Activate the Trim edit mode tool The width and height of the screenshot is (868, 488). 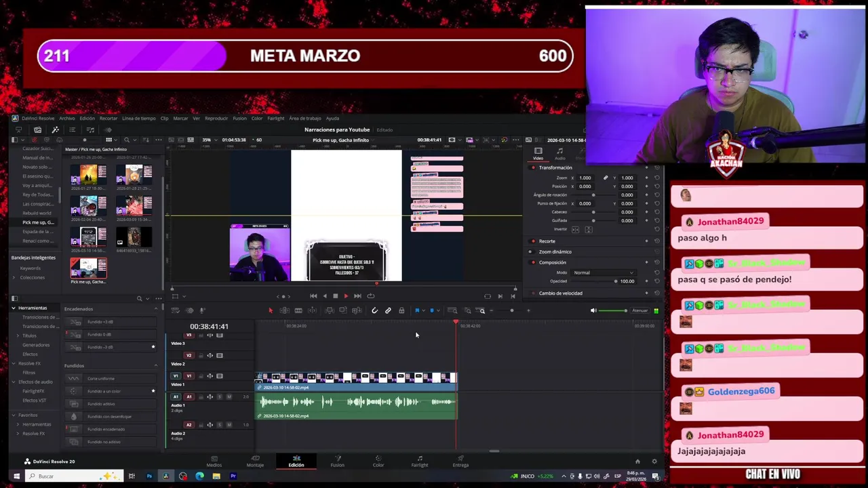[x=284, y=310]
